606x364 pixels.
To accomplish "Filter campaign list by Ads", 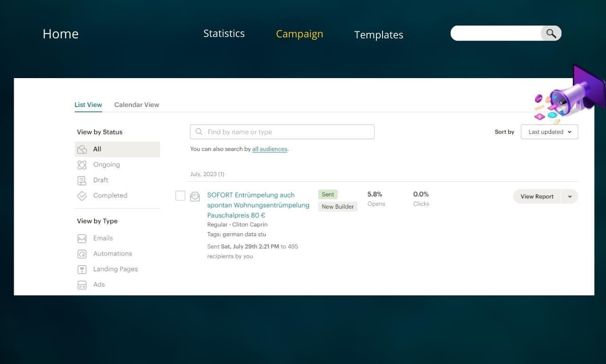I will [x=99, y=284].
